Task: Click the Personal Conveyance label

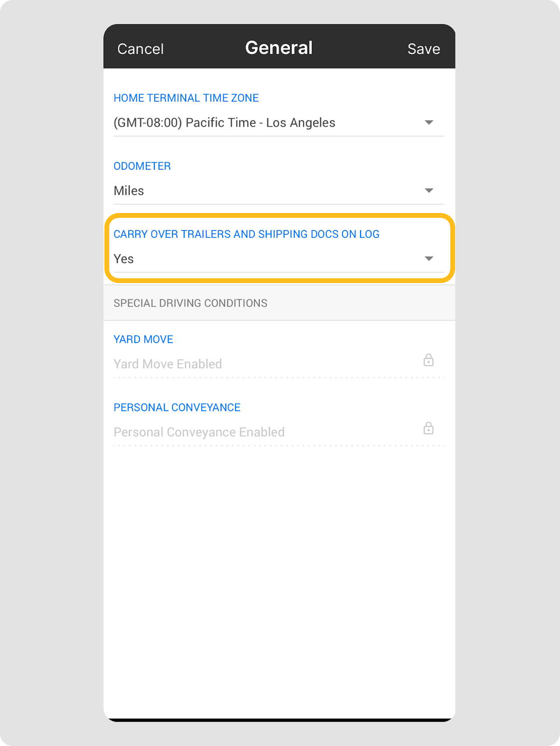Action: pos(177,408)
